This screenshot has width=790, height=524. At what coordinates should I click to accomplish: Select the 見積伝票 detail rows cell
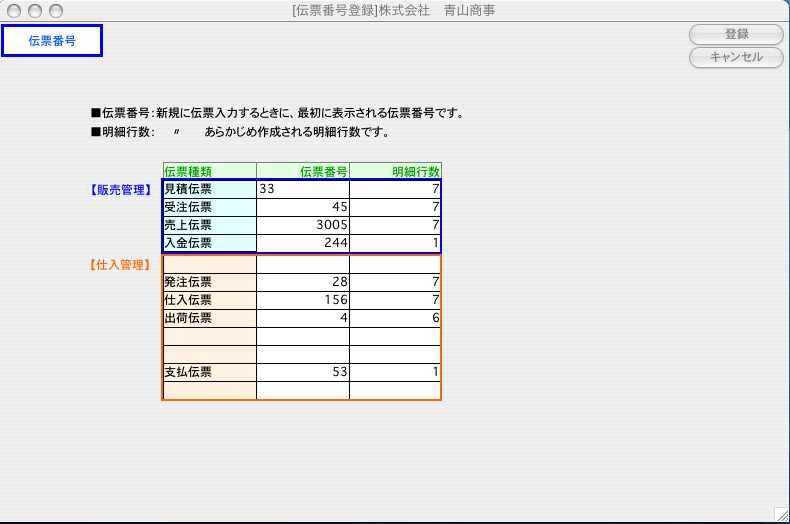[x=395, y=189]
